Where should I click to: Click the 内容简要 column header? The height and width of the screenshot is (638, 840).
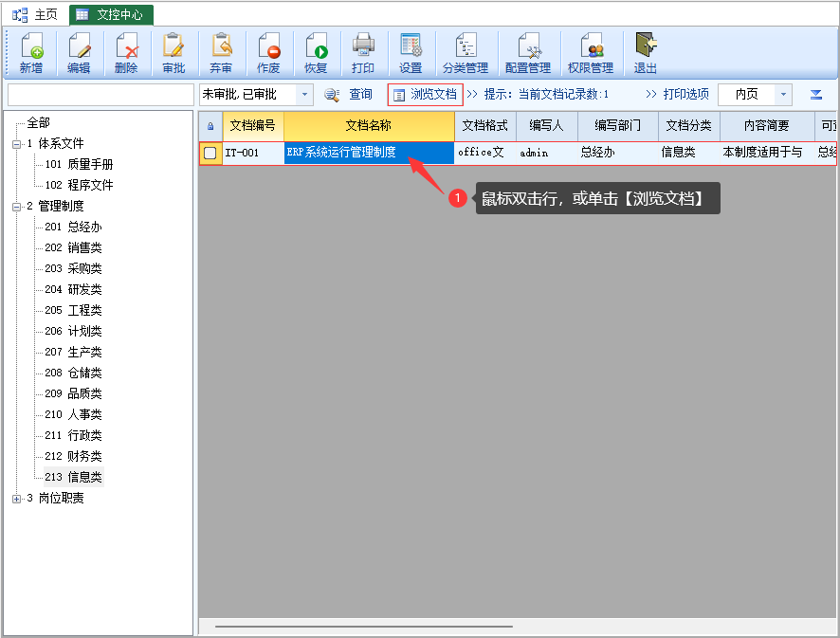point(767,126)
